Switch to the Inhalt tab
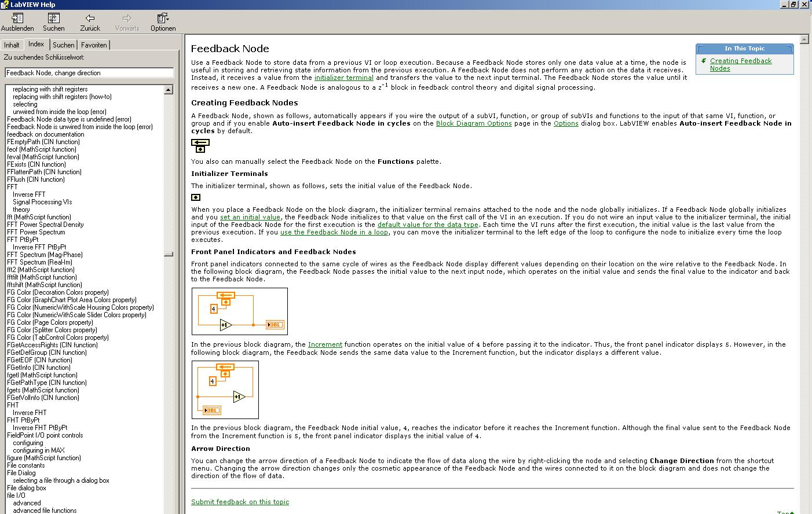This screenshot has width=812, height=514. coord(12,45)
